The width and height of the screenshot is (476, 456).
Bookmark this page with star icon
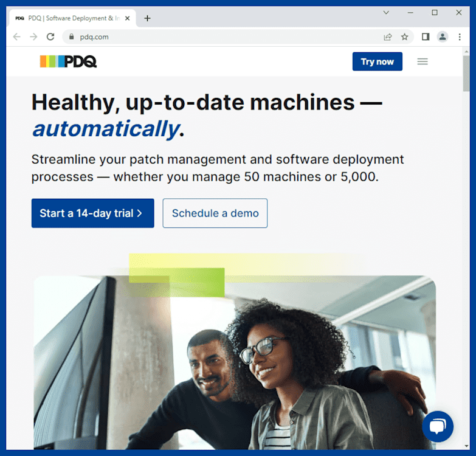coord(404,37)
